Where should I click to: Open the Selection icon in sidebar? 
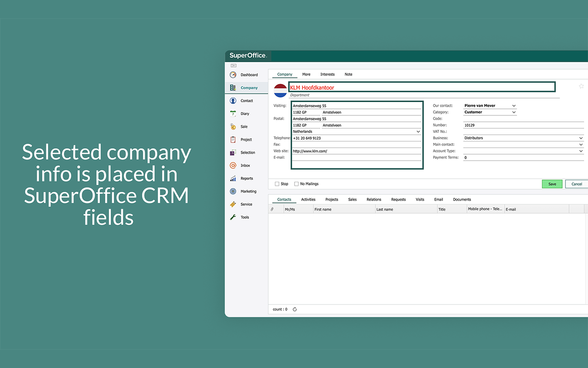[233, 152]
